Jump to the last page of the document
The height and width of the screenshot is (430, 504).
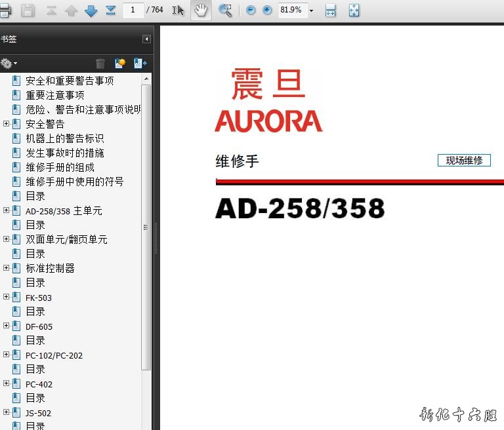pos(110,10)
